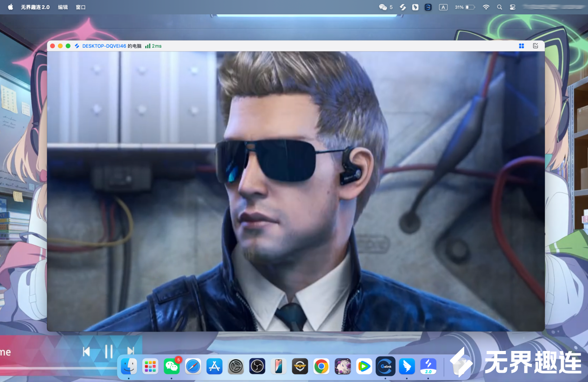Open WeChat from the Dock
588x382 pixels.
coord(172,366)
